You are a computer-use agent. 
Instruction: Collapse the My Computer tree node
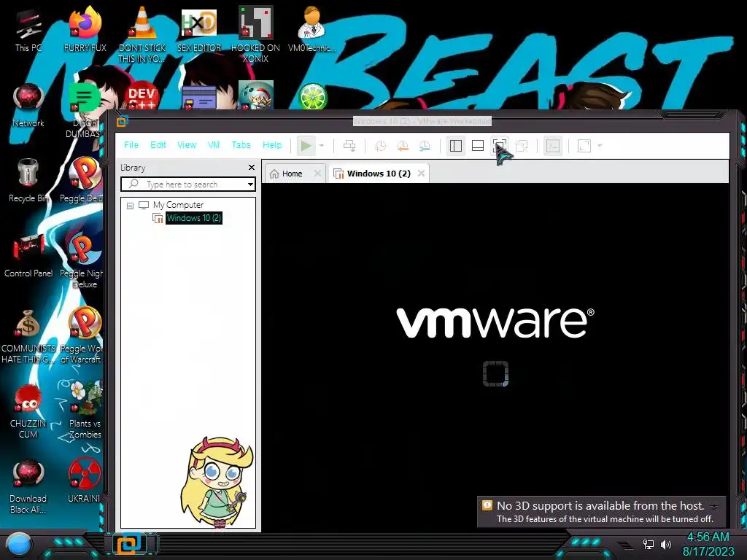click(130, 206)
